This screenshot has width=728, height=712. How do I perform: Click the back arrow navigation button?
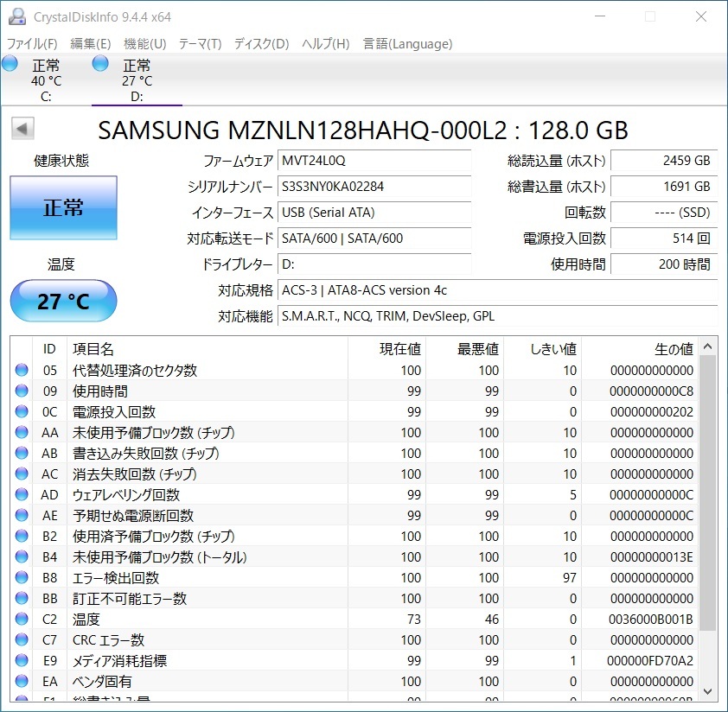(22, 128)
